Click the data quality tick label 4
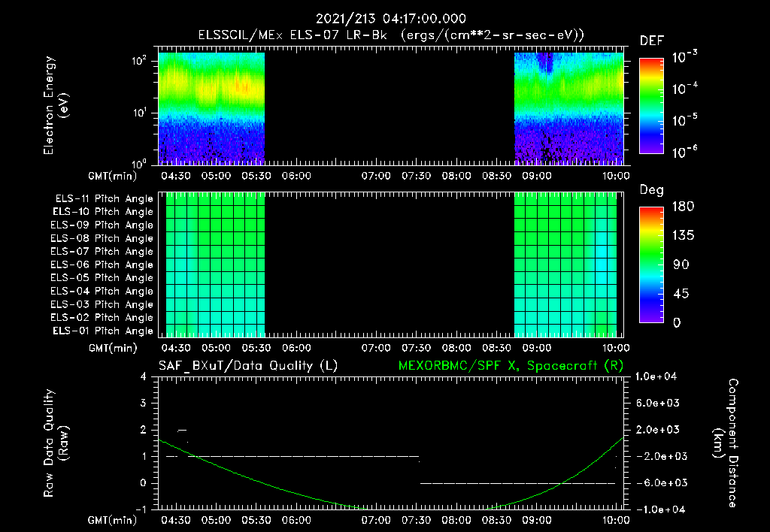 (143, 376)
